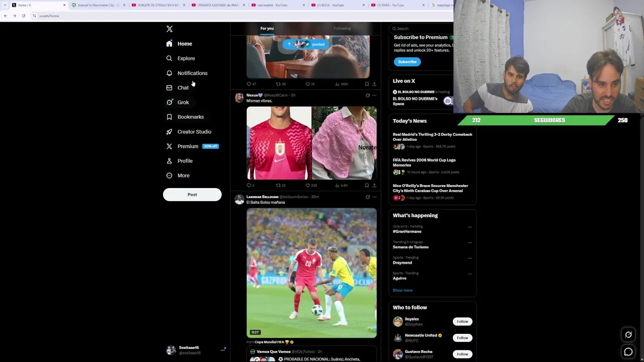This screenshot has height=362, width=644.
Task: Open options menu for Draymond trend
Action: (x=470, y=258)
